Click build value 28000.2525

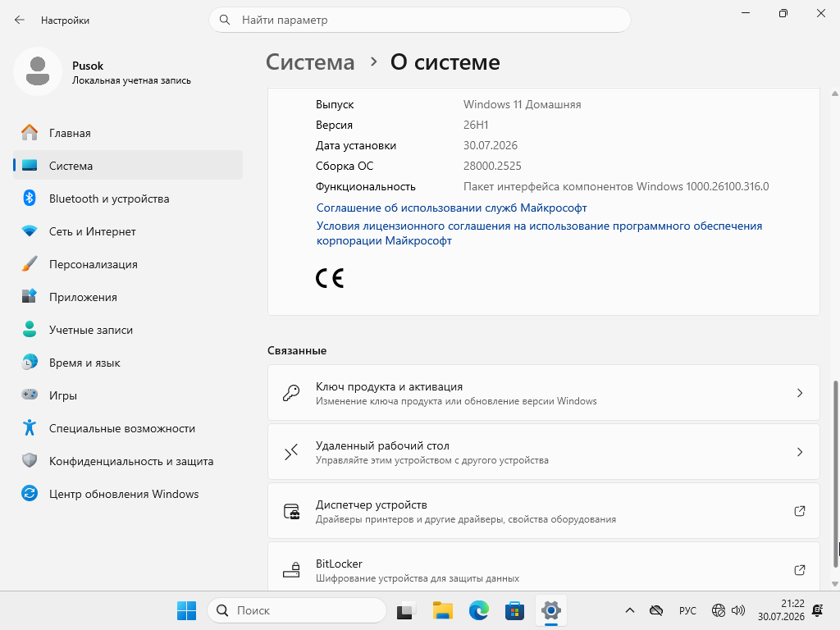(492, 166)
